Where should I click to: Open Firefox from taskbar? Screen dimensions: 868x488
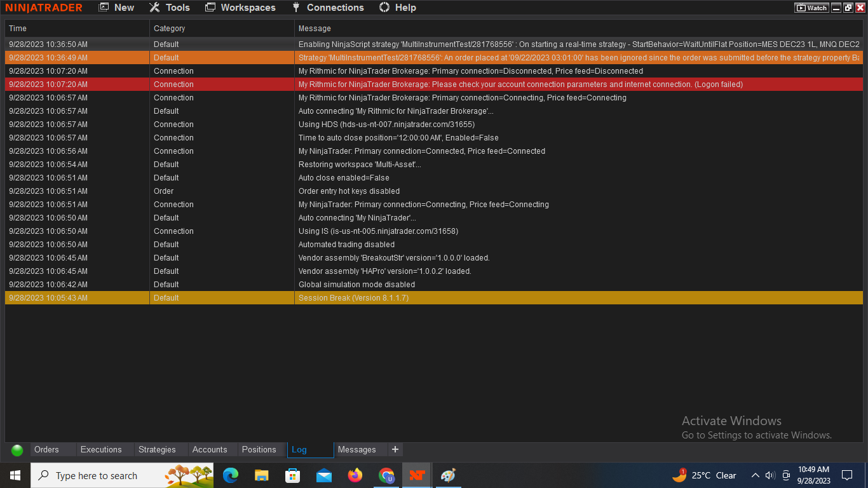[355, 475]
